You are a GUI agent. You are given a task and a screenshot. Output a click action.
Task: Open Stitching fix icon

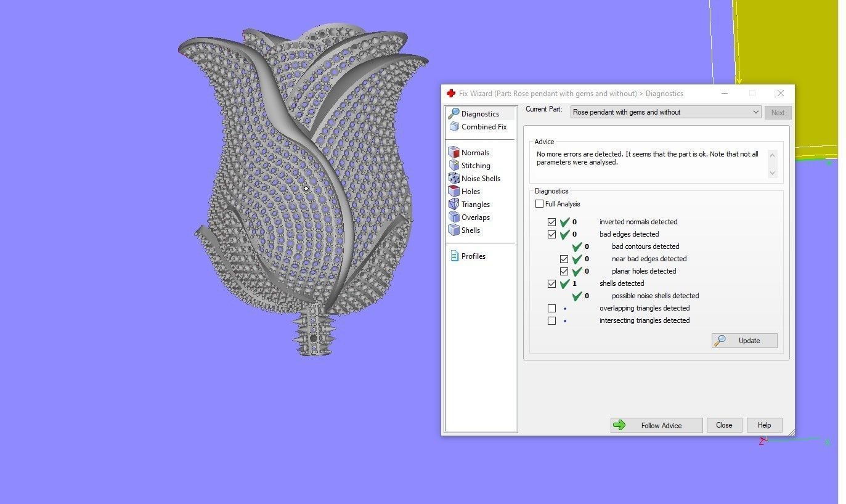(454, 165)
